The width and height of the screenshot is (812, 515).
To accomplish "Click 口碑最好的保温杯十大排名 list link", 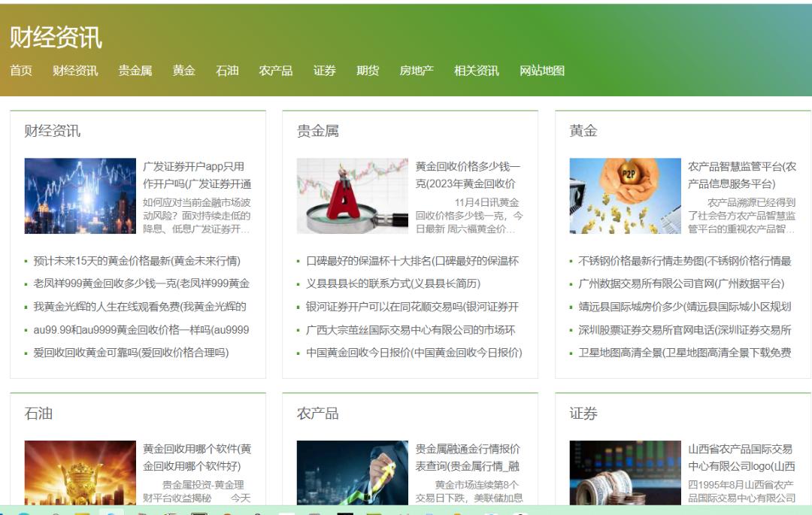I will click(412, 261).
